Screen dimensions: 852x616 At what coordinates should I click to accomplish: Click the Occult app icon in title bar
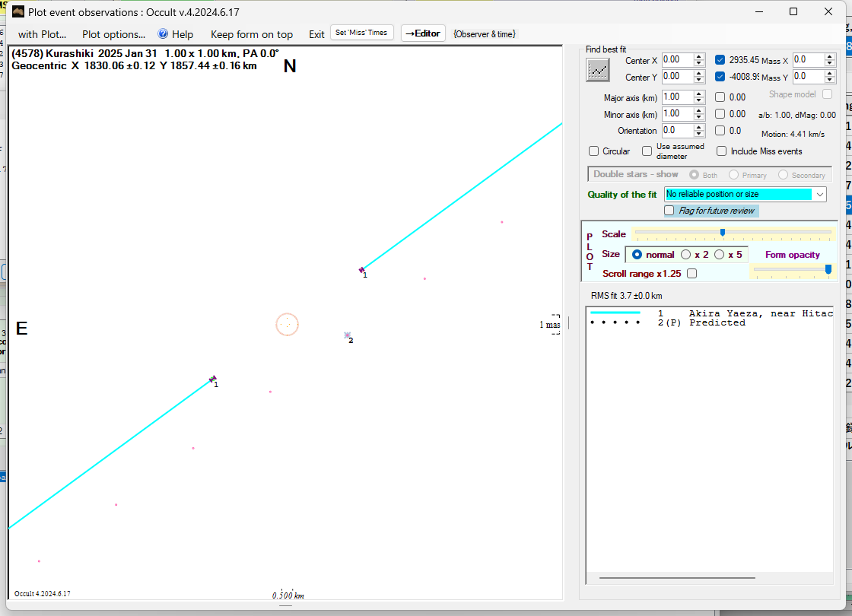click(18, 11)
